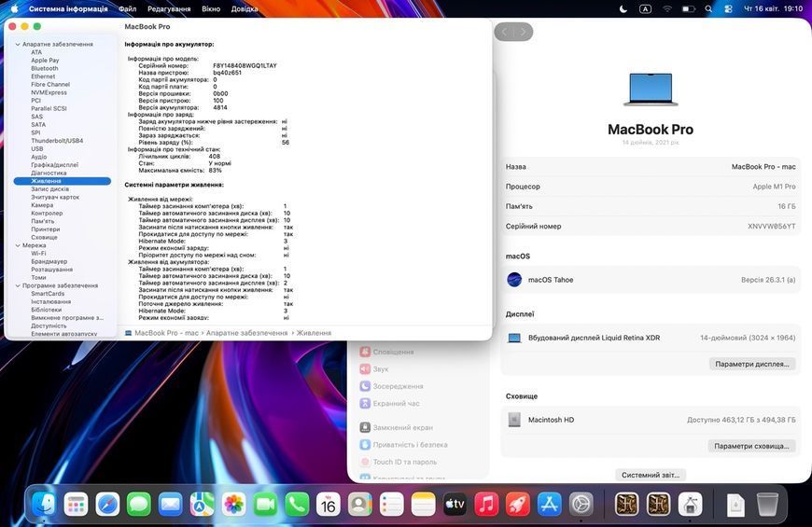Click the Назва row showing MacBook Pro - mac
The height and width of the screenshot is (527, 812).
(x=651, y=167)
